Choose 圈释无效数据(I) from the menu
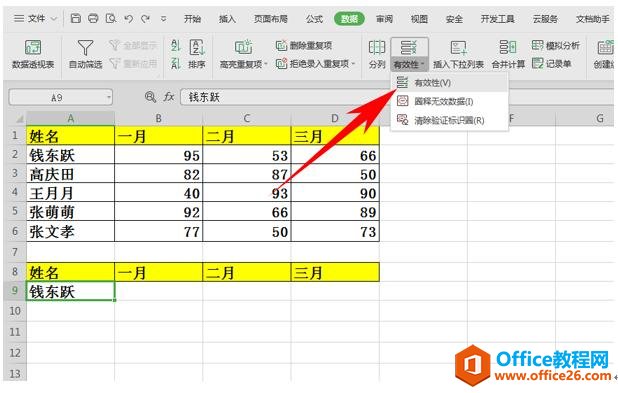This screenshot has width=618, height=393. click(x=449, y=102)
